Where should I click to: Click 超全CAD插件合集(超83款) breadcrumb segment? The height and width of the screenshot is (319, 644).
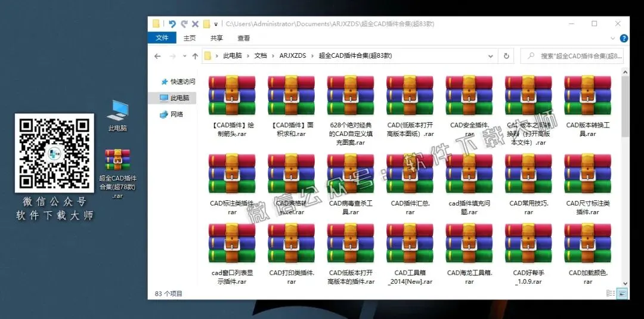tap(355, 56)
